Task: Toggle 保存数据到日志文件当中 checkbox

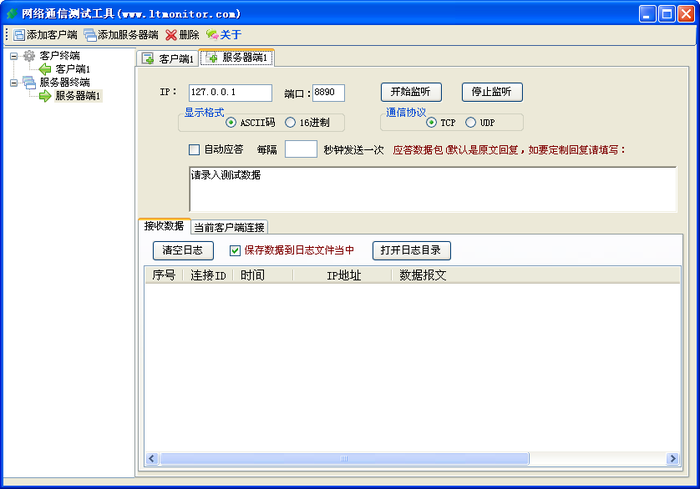Action: point(235,251)
